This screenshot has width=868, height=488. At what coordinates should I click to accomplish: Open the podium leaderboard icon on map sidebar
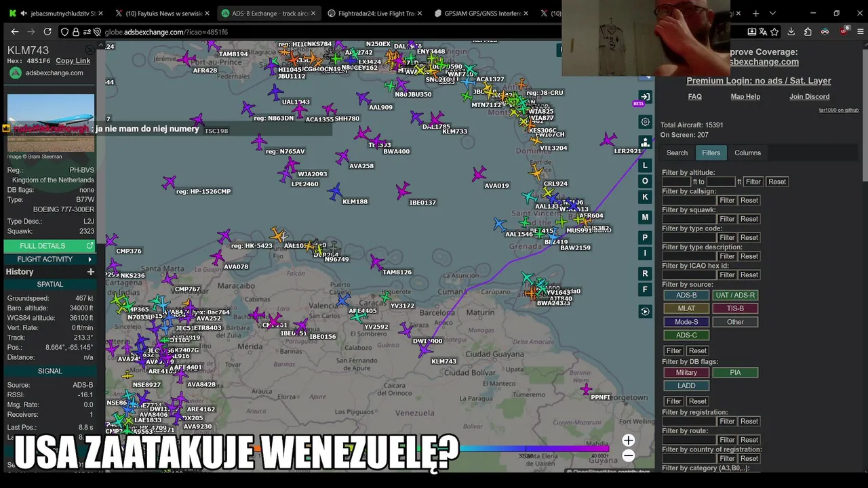(645, 143)
